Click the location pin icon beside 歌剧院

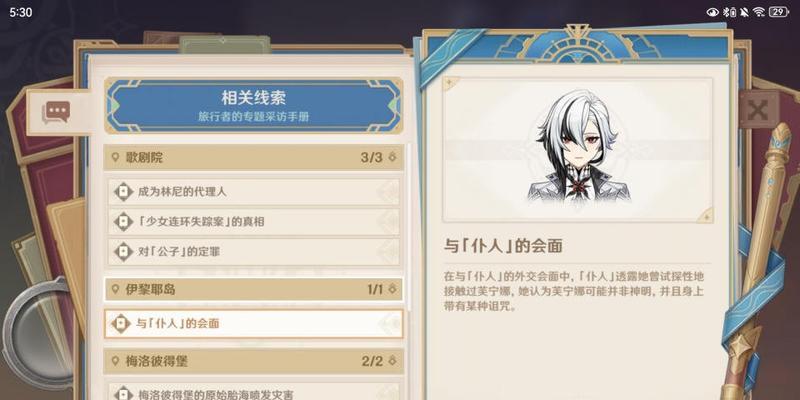click(x=115, y=157)
